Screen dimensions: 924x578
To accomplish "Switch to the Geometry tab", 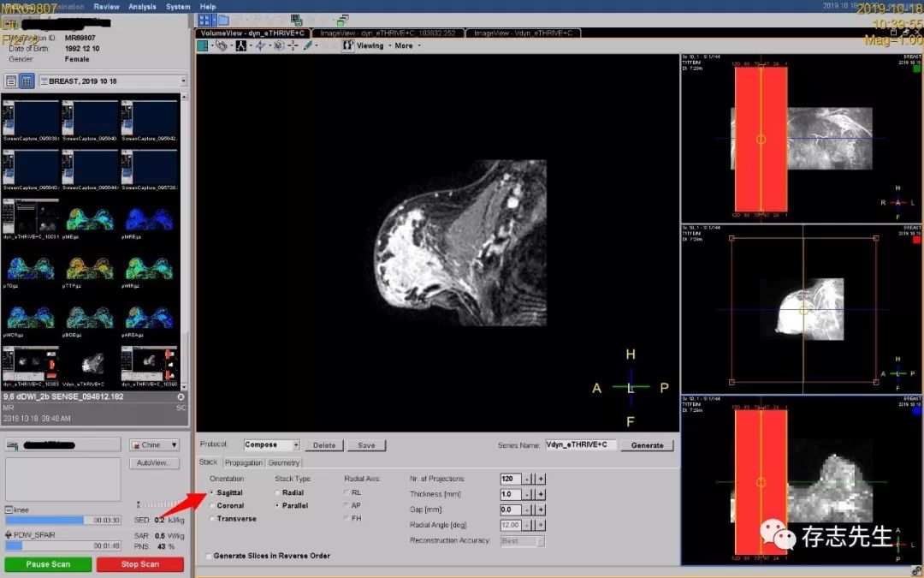I will tap(284, 462).
